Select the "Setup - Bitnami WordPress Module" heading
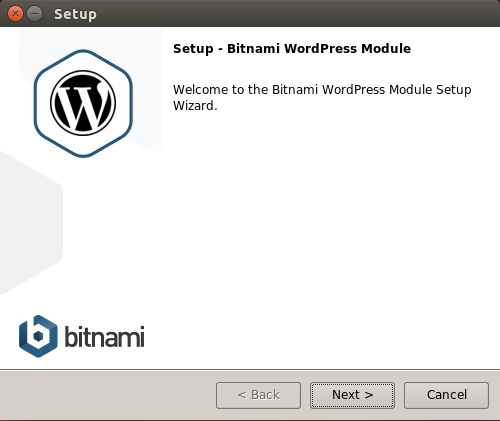This screenshot has height=421, width=500. coord(292,49)
